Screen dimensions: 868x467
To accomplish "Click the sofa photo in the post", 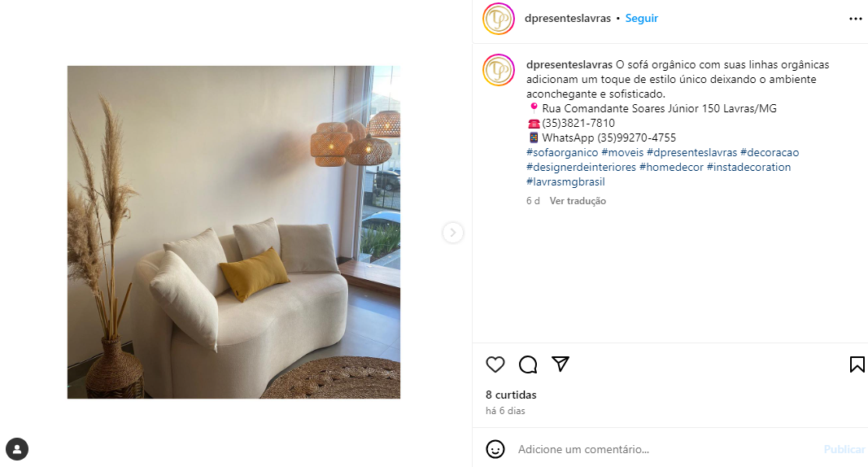I will click(233, 233).
